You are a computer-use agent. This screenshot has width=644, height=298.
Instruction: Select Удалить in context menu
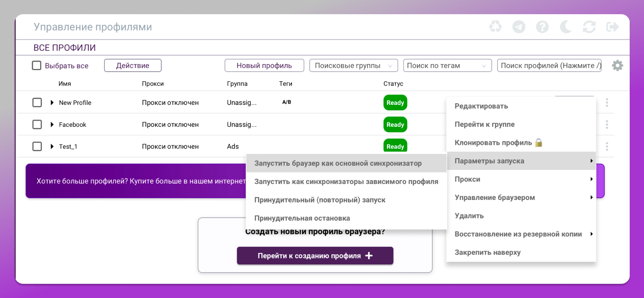tap(521, 215)
